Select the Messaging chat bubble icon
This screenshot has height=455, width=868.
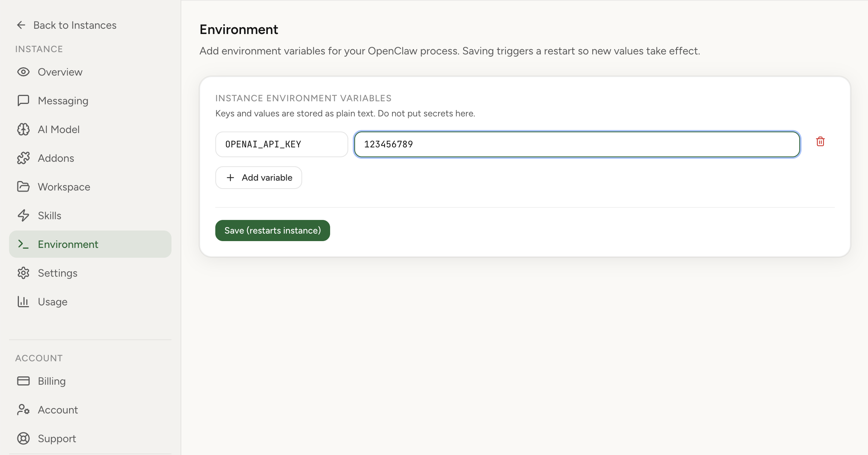23,101
